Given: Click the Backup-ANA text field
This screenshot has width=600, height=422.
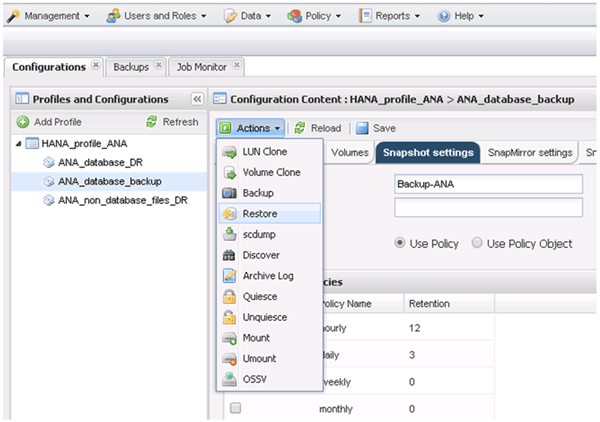Looking at the screenshot, I should pos(488,185).
